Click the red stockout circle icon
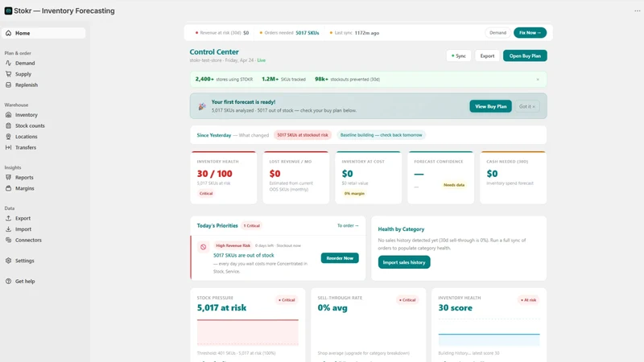The width and height of the screenshot is (644, 362). point(203,247)
